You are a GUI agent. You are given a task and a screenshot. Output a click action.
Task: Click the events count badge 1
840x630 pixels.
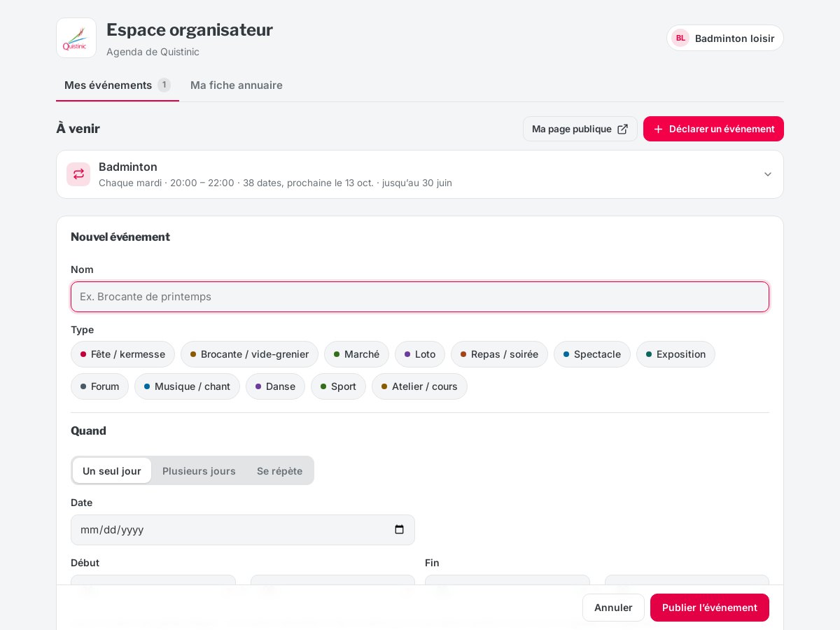(x=164, y=85)
